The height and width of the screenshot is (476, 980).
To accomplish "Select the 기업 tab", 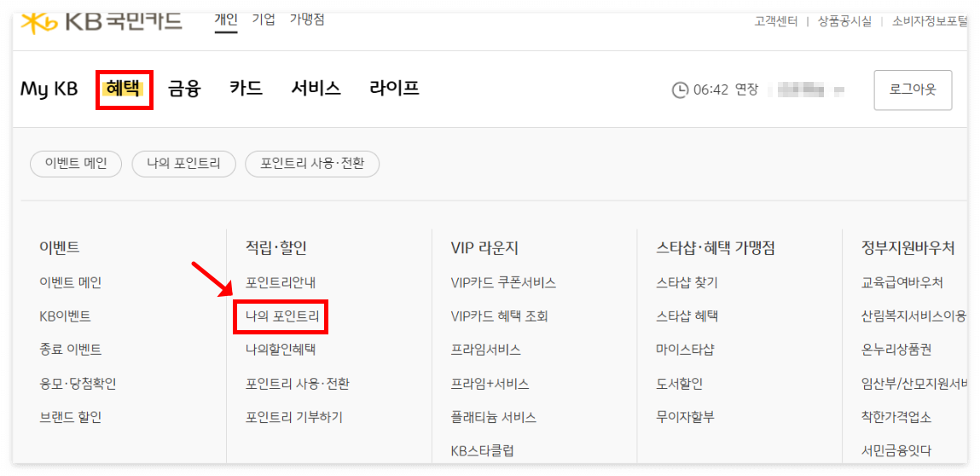I will [264, 20].
